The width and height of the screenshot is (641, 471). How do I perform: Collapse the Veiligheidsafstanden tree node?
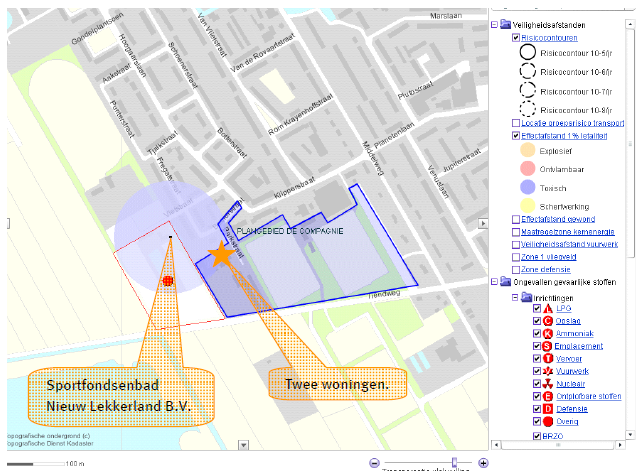pos(494,25)
